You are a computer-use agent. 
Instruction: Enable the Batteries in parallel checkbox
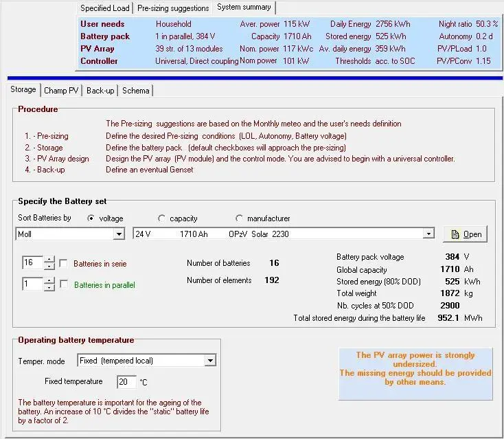pos(64,284)
